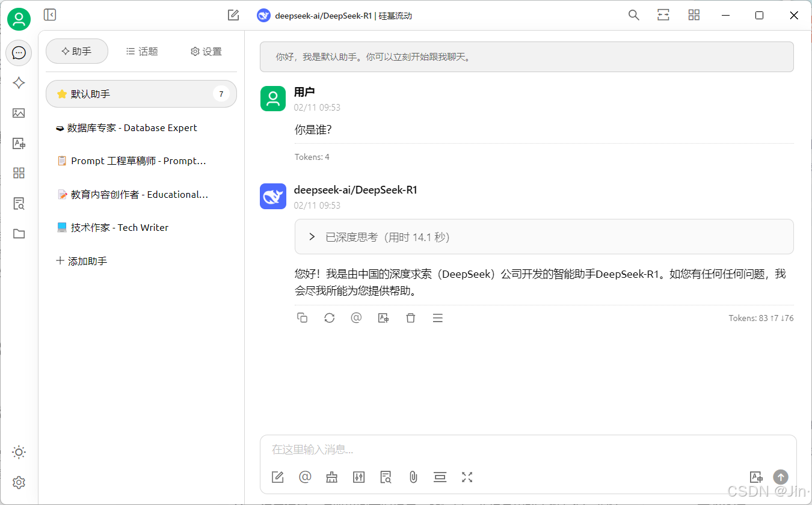Screen dimensions: 812x505
Task: Click the greeting banner 你好，我是默认助手
Action: pyautogui.click(x=526, y=57)
